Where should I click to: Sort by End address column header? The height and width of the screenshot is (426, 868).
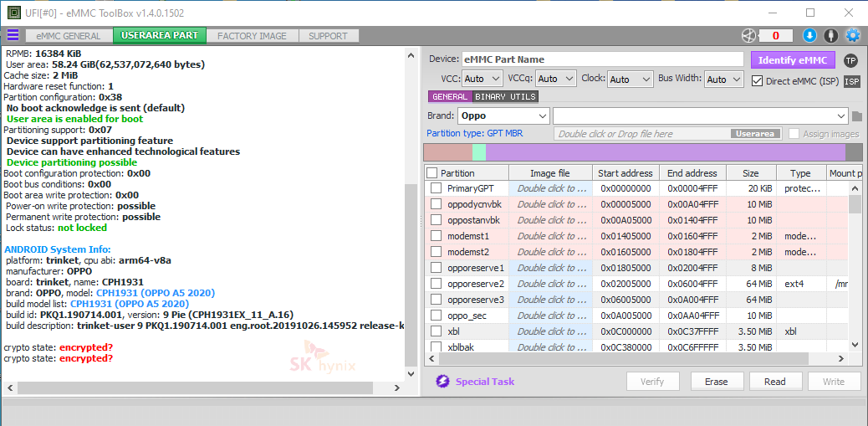click(x=692, y=173)
